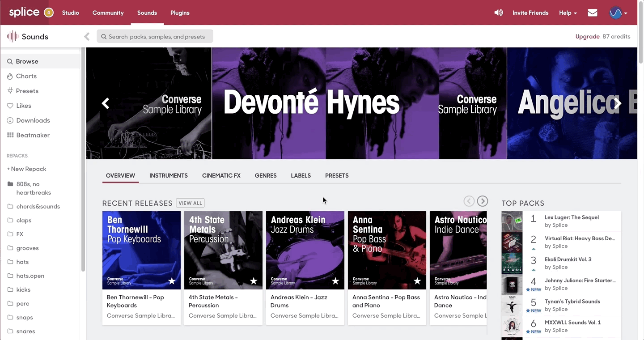Select the Sounds navigation tab

[147, 13]
